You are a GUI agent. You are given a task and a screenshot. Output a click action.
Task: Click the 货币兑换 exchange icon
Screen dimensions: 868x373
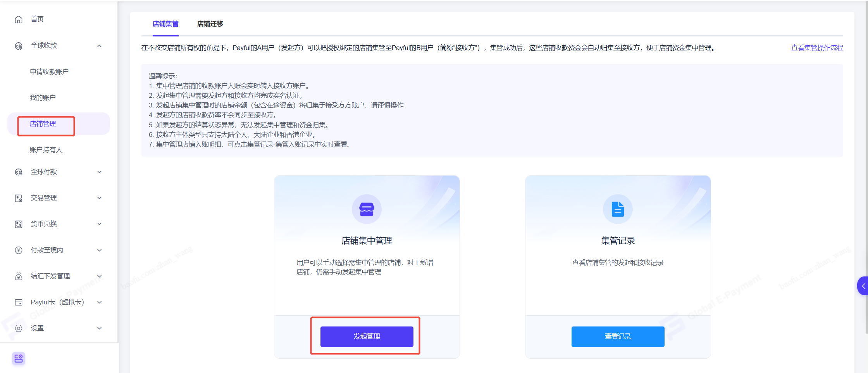coord(19,224)
